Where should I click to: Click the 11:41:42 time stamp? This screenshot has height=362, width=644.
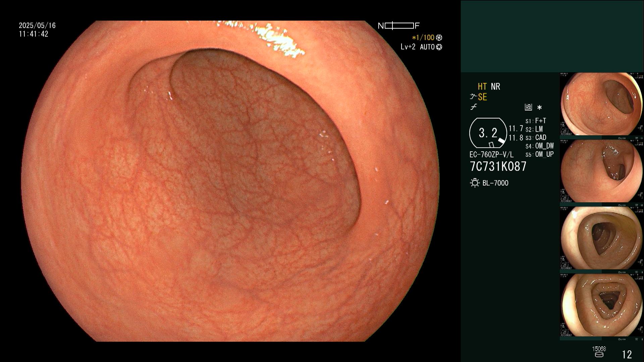point(34,34)
